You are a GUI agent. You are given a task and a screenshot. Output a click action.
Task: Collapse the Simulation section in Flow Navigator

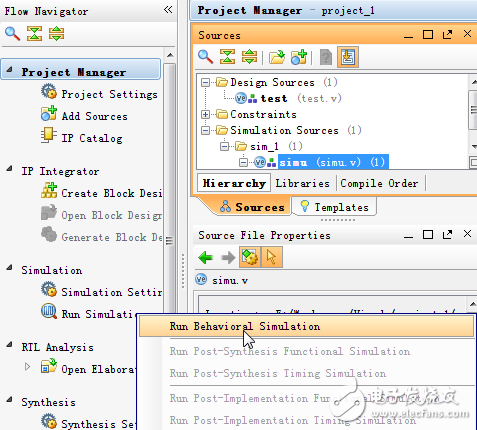[x=9, y=268]
